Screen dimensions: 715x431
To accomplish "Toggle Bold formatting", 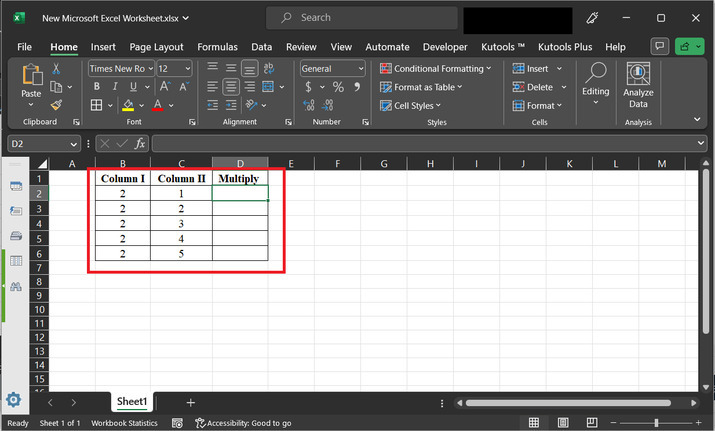I will 96,87.
